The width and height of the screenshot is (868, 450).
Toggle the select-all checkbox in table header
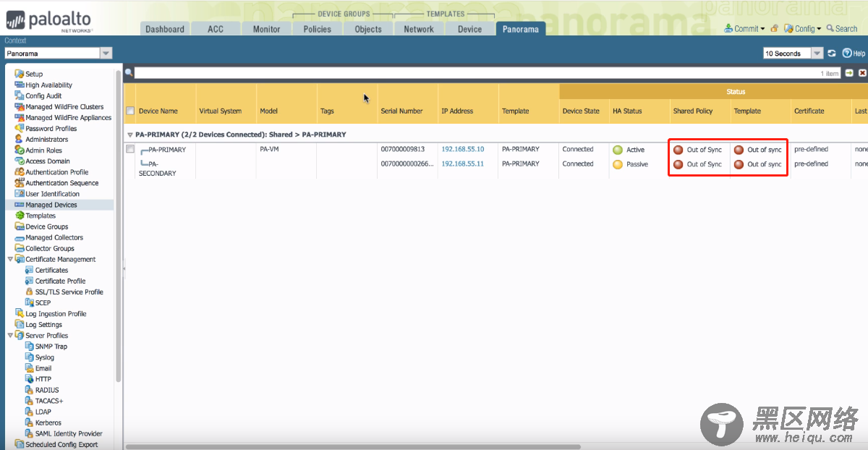point(130,111)
